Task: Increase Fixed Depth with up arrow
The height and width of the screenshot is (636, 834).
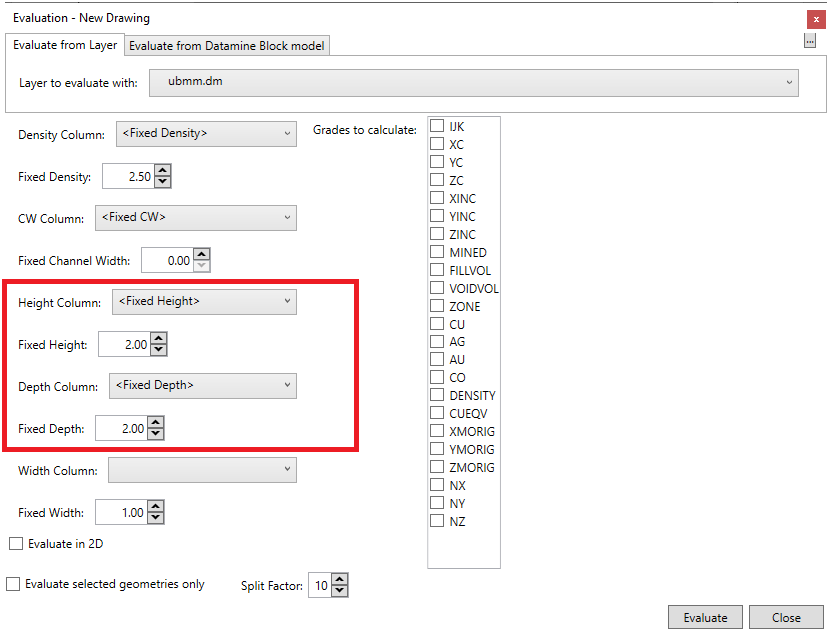Action: [155, 423]
